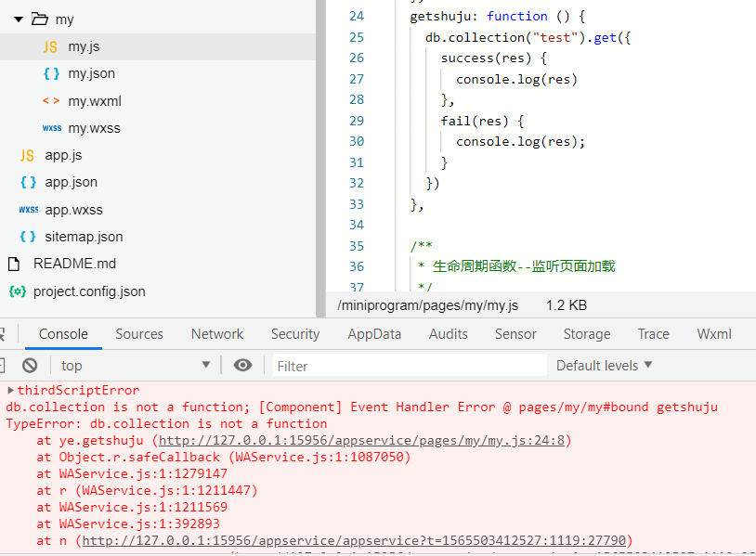
Task: Open the Default levels dropdown
Action: coord(604,365)
